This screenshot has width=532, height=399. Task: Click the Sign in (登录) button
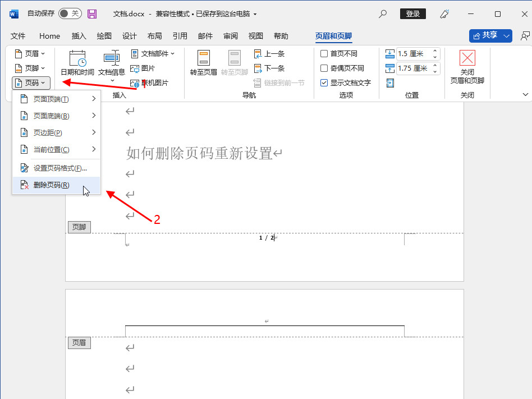[x=412, y=13]
